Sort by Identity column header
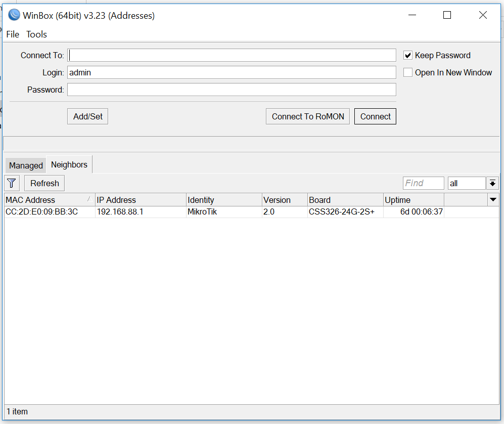The image size is (504, 424). click(224, 200)
